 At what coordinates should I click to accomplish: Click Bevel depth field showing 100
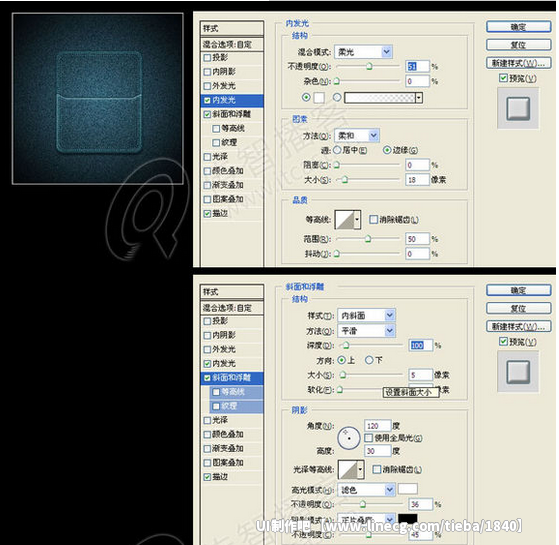(x=421, y=345)
